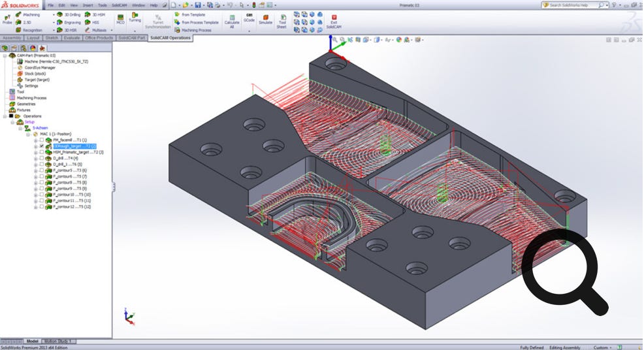Expand the F_contour10 operation node
Viewport: 644px width, 350px height.
coord(36,195)
